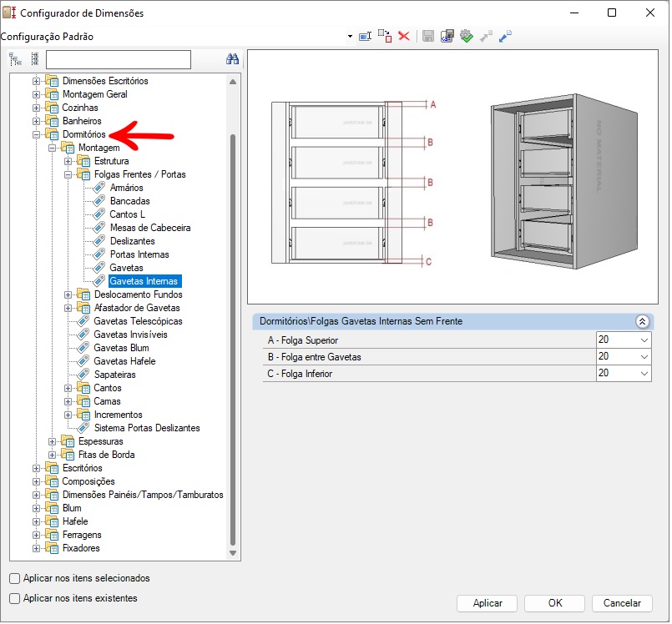Click the A - Folga Superior label
The image size is (672, 624).
point(302,340)
